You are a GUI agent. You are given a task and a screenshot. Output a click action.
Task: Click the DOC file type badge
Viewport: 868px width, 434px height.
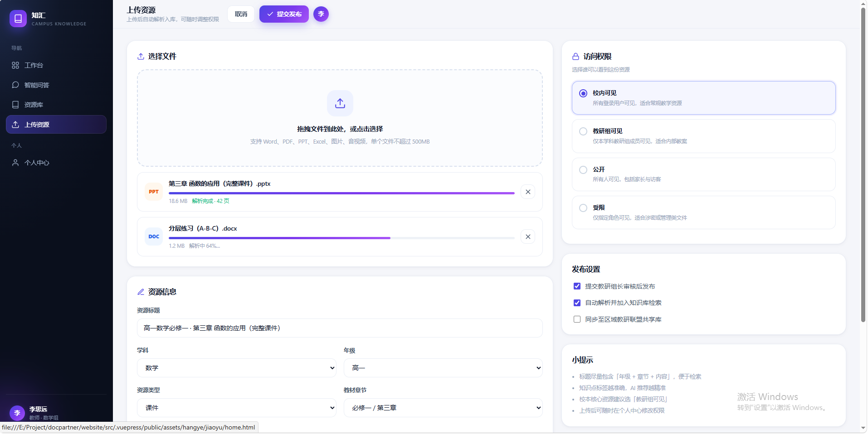(x=154, y=236)
